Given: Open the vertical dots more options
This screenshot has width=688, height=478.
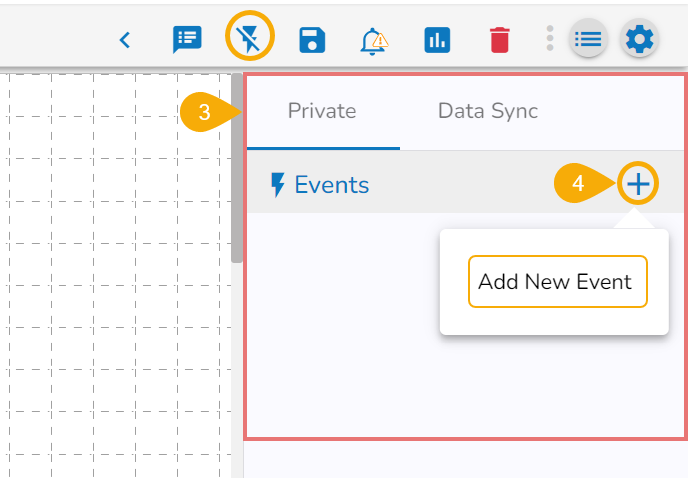Looking at the screenshot, I should pos(549,39).
